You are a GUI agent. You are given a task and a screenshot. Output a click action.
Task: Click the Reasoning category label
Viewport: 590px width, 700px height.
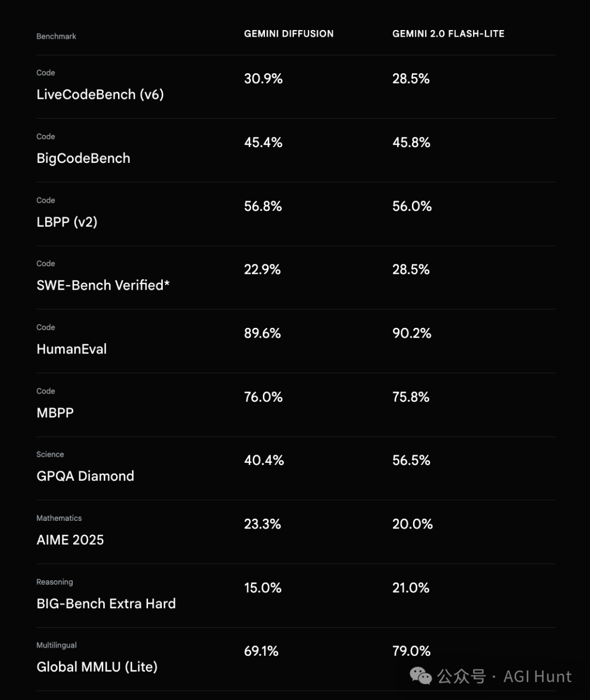[55, 582]
